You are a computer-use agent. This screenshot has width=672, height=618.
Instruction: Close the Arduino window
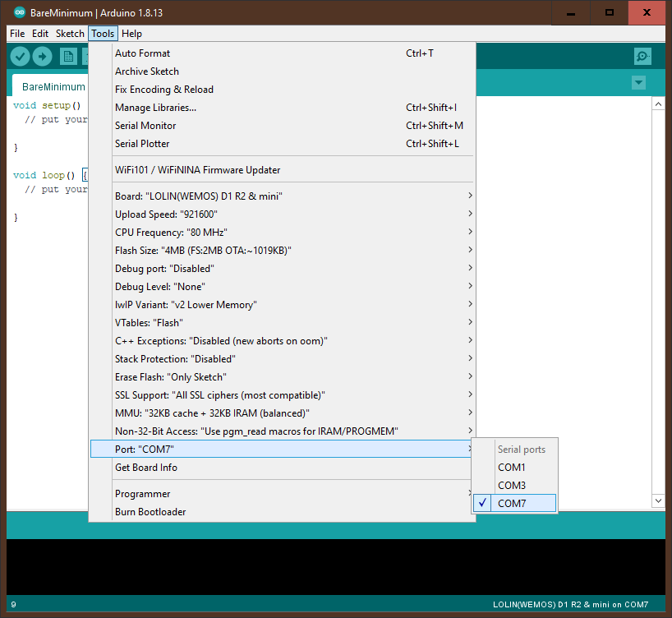[x=647, y=13]
